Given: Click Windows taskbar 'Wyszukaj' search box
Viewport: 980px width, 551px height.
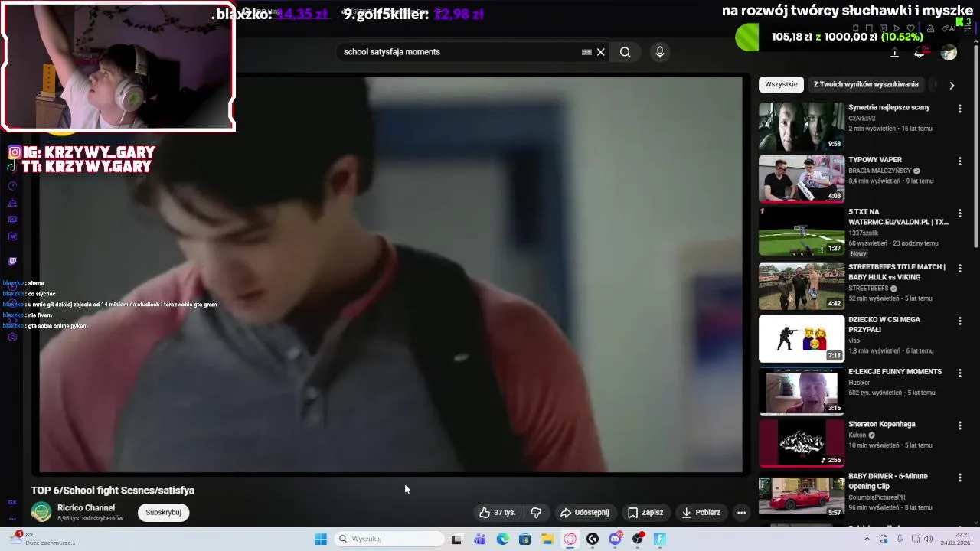Looking at the screenshot, I should [x=389, y=539].
